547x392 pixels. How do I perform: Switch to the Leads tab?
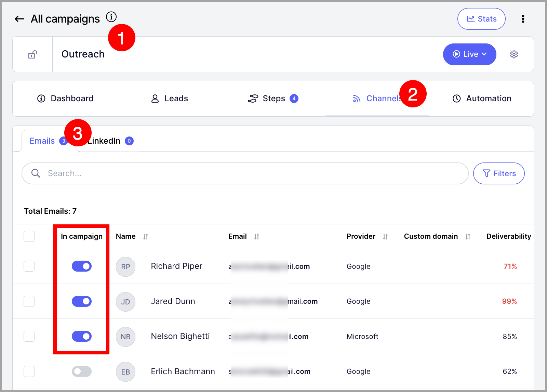pyautogui.click(x=170, y=99)
